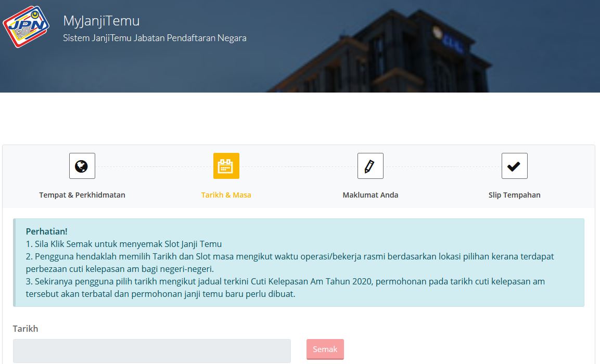Image resolution: width=600 pixels, height=364 pixels.
Task: Click the globe icon for Tempat & Perkhidmatan
Action: 82,166
